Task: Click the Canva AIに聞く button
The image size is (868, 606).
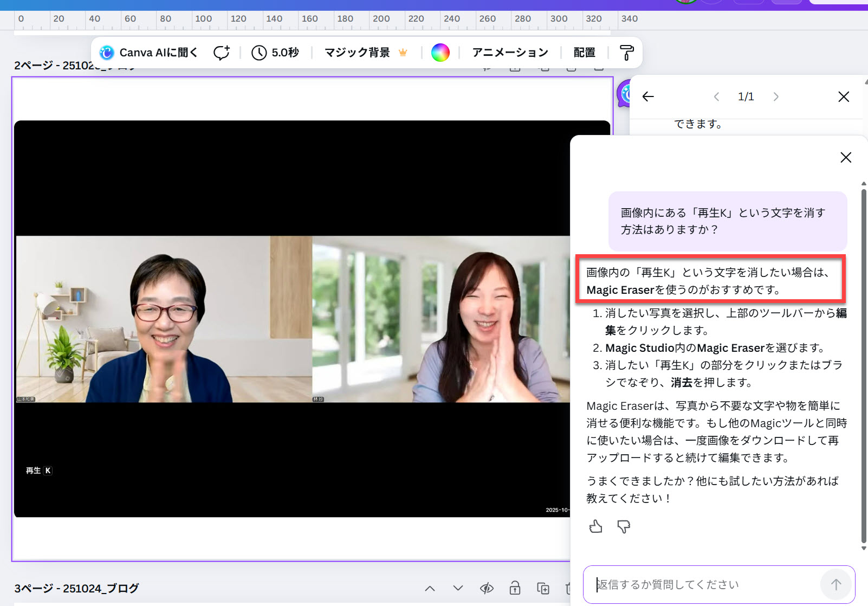Action: tap(148, 53)
